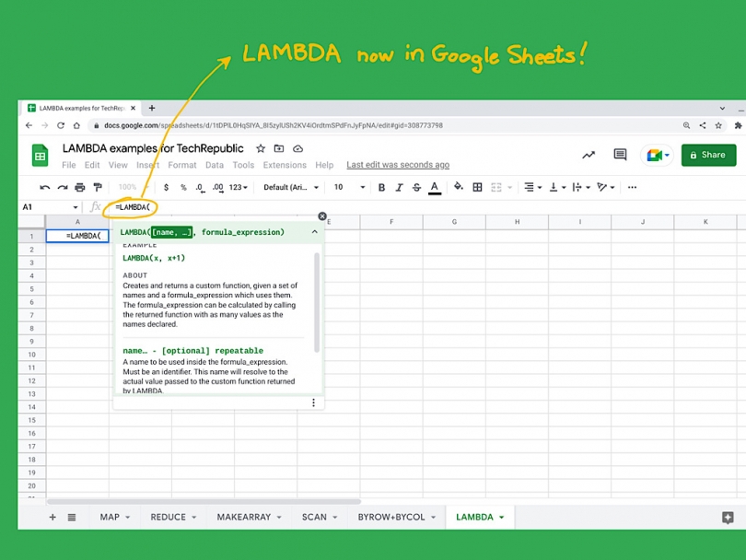Viewport: 746px width, 560px height.
Task: Click the Percent format icon
Action: (x=182, y=187)
